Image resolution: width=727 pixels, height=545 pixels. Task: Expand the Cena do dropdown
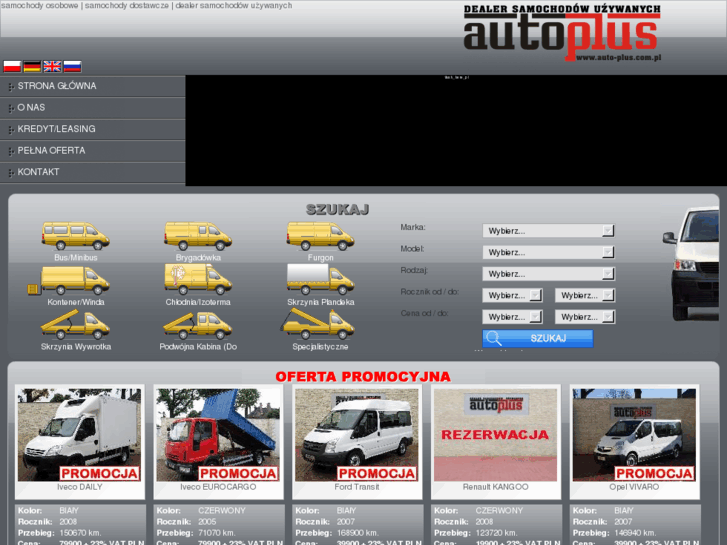pos(585,317)
